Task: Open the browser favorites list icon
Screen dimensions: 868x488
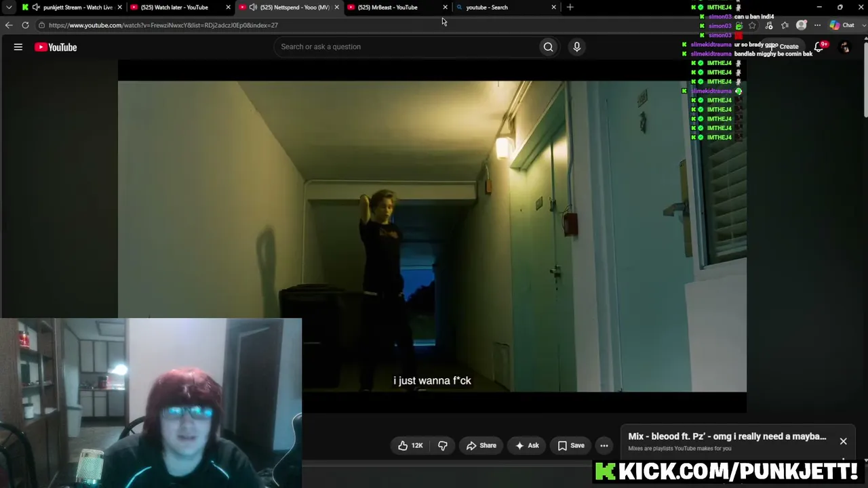Action: [x=785, y=25]
